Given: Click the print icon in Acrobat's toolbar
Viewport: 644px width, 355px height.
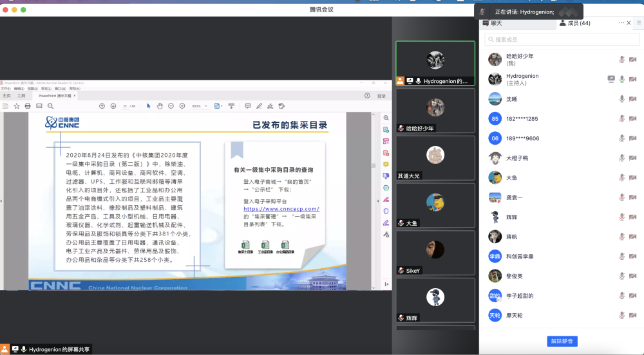Looking at the screenshot, I should 28,106.
